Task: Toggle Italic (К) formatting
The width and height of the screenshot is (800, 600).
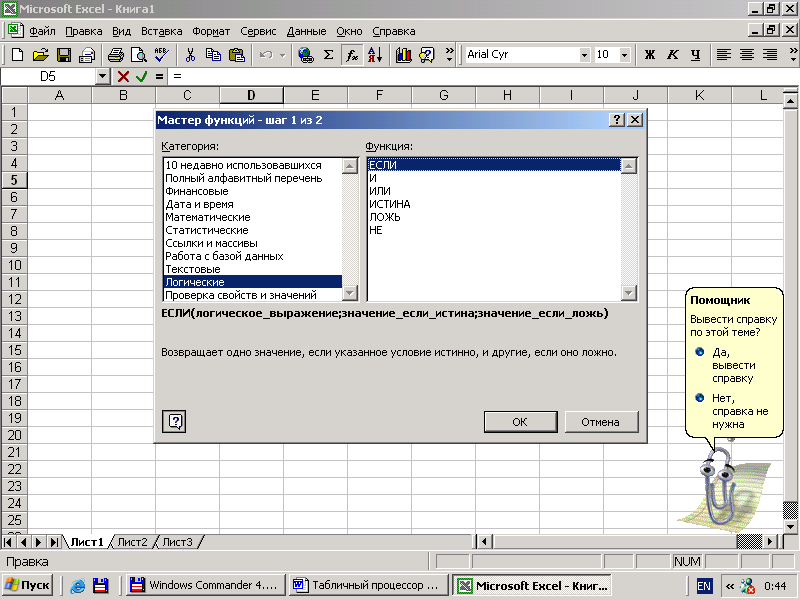Action: pyautogui.click(x=673, y=55)
